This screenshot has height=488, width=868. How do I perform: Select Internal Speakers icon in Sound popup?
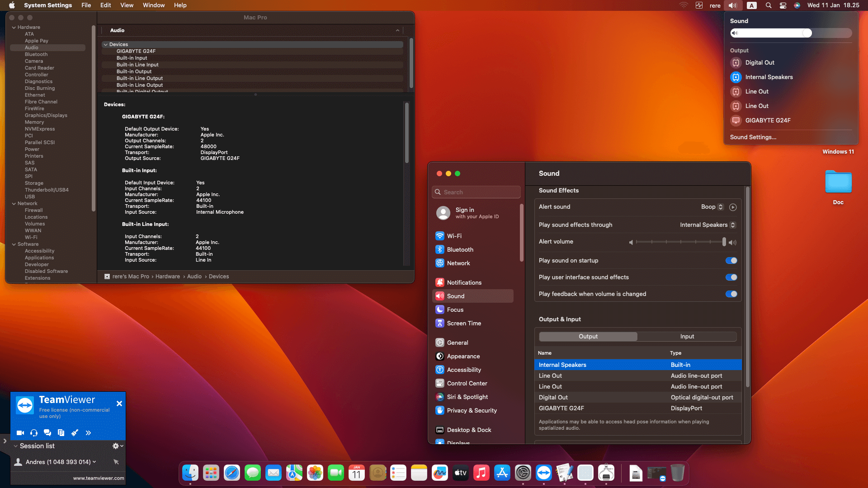(x=736, y=77)
